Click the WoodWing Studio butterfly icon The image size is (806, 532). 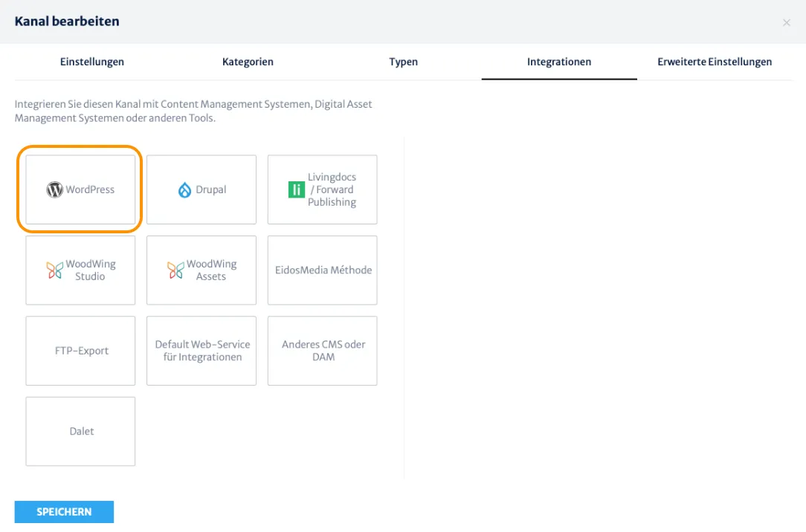(x=55, y=270)
